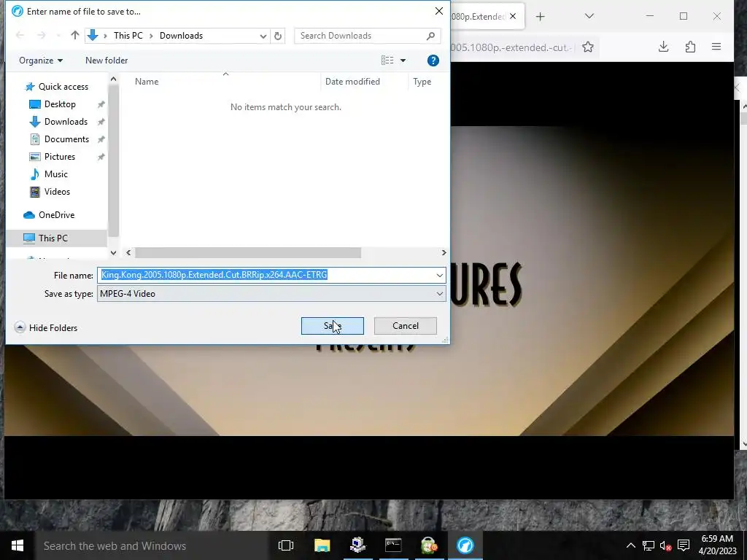Open Command Prompt on the taskbar
This screenshot has height=560, width=747.
click(x=393, y=545)
